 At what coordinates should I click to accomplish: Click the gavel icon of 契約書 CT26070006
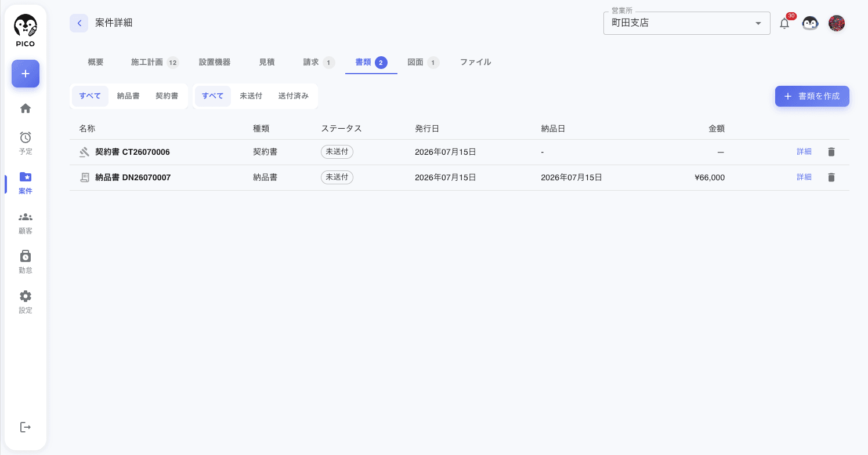[x=84, y=152]
